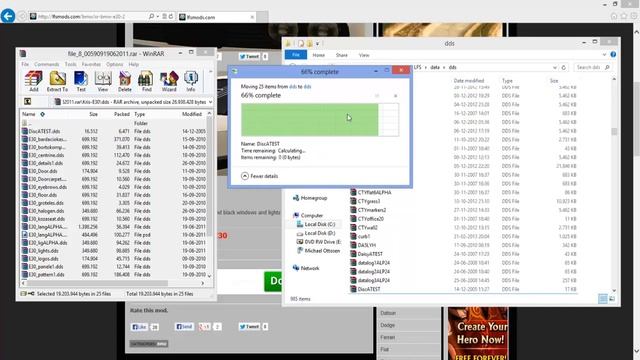
Task: Click the Facebook Send button on webpage
Action: (184, 327)
